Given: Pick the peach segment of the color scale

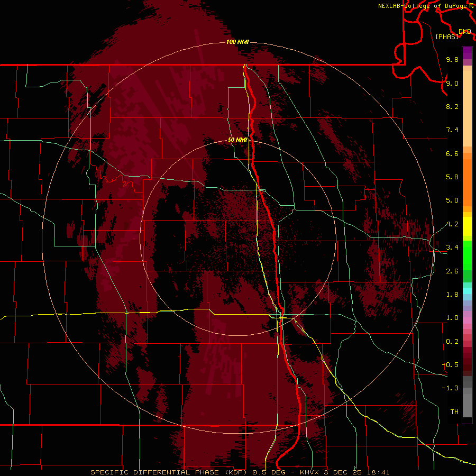Looking at the screenshot, I should click(x=467, y=108).
